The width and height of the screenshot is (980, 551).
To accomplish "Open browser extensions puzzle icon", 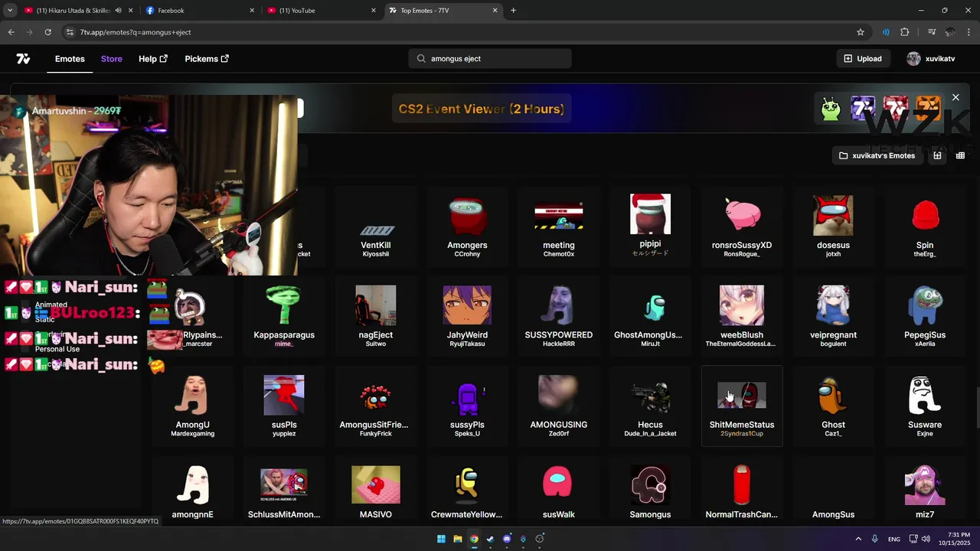I will point(905,32).
